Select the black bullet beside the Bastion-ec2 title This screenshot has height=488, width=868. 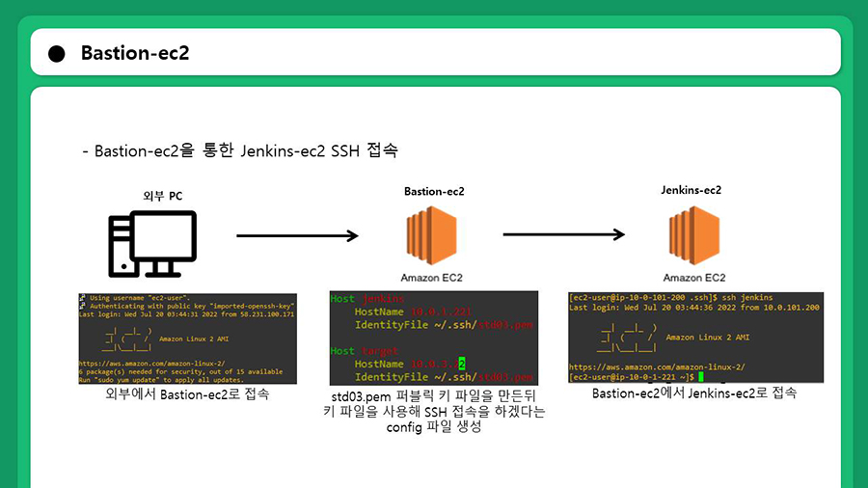tap(57, 54)
